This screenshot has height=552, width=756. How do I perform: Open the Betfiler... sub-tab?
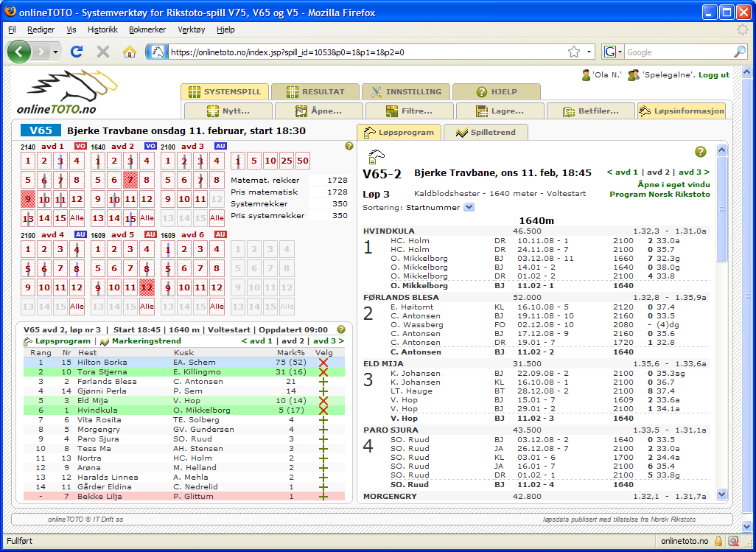[591, 111]
